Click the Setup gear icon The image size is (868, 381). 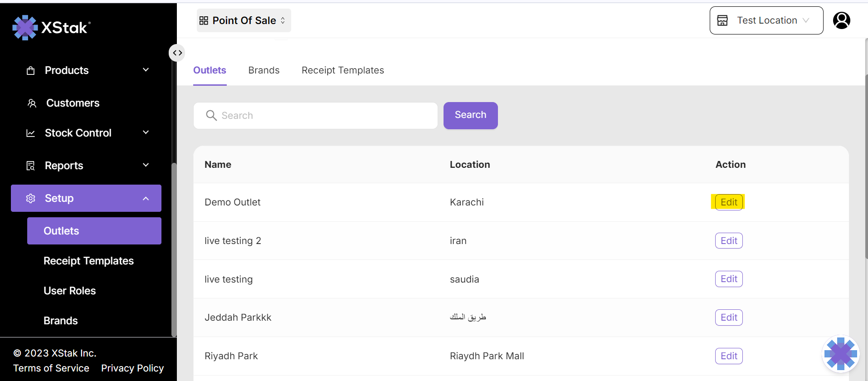(31, 199)
